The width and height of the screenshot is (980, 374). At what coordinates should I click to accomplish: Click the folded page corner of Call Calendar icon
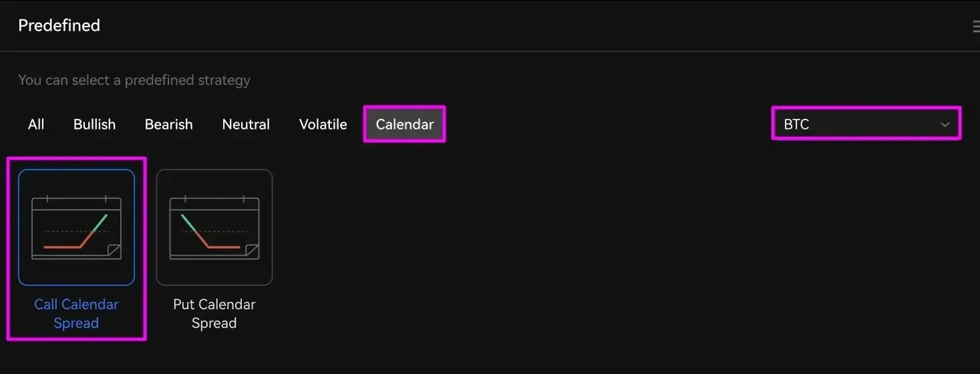pos(114,251)
